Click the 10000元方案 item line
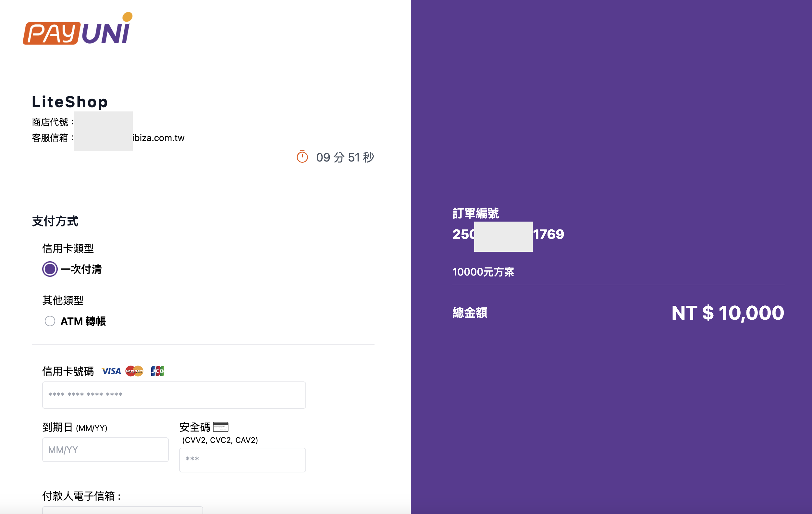 click(483, 272)
